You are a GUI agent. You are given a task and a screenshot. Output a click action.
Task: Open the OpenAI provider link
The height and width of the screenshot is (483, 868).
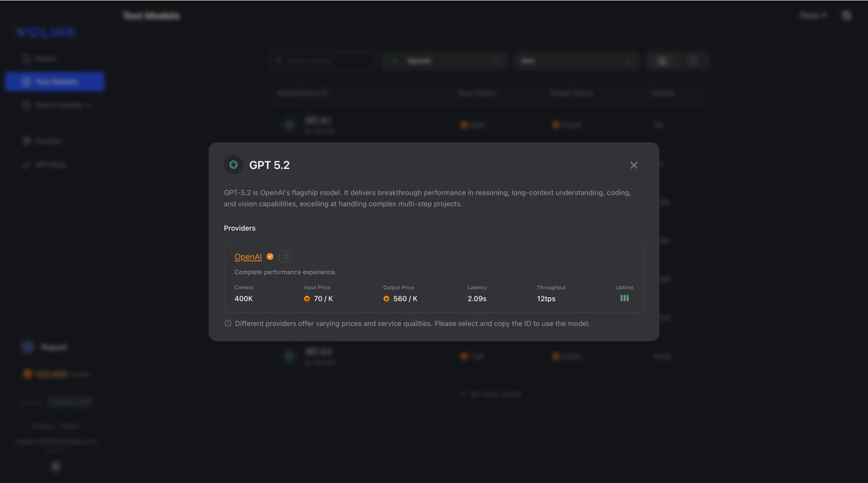coord(248,257)
